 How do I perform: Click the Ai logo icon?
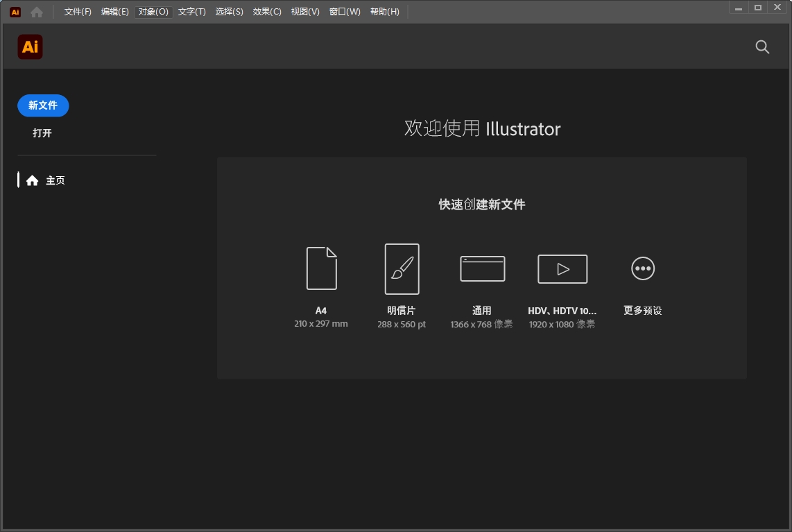30,46
